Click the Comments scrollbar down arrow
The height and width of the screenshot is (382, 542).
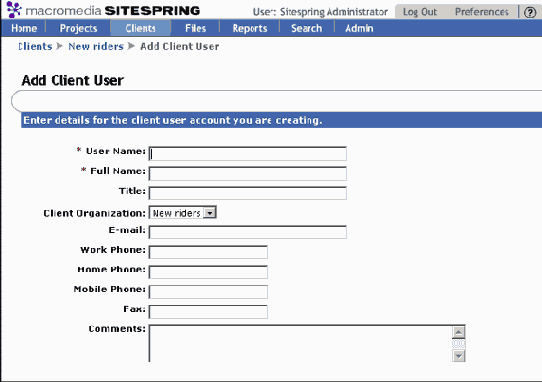click(458, 355)
